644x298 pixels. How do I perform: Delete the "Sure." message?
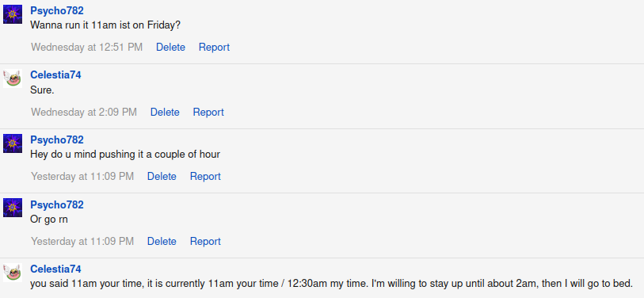coord(165,113)
